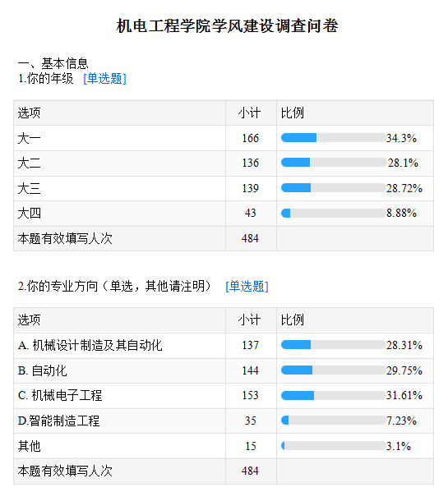Select the 大一 option row

224,138
